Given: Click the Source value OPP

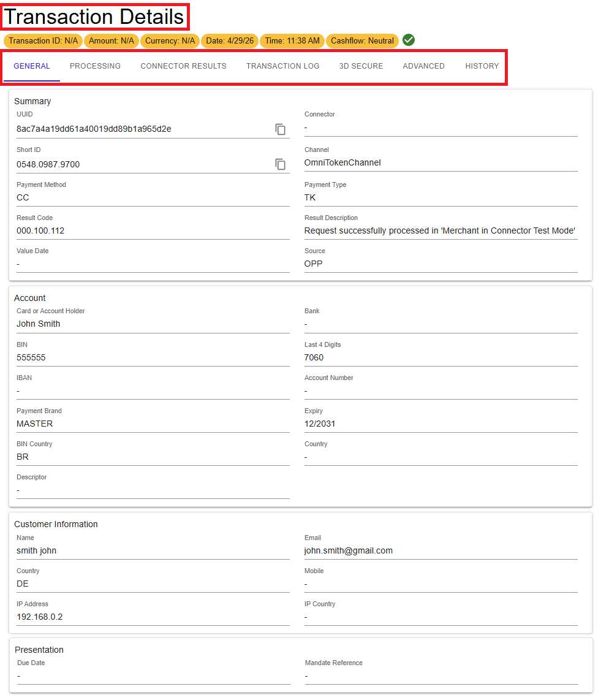Looking at the screenshot, I should point(313,264).
